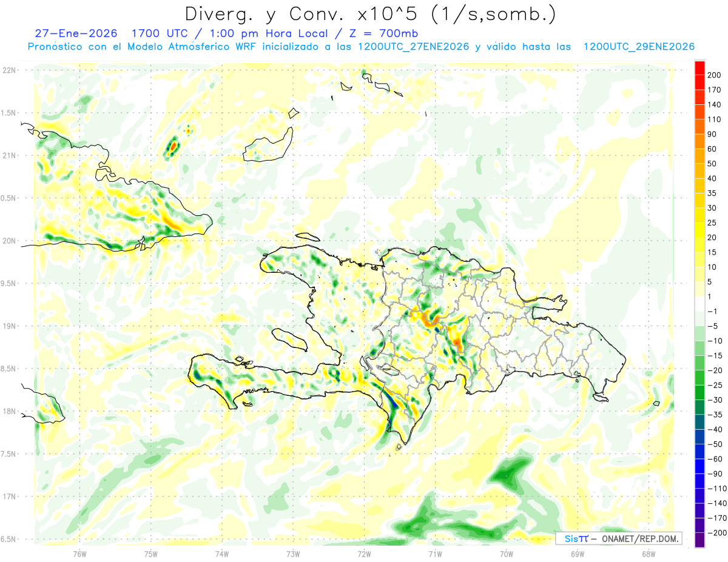Click the '-5' colorbar value

click(713, 326)
